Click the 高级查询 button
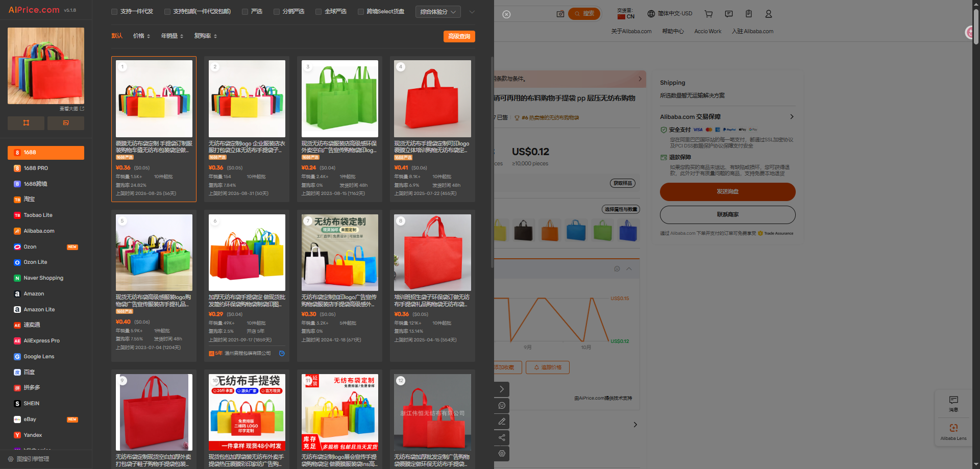Screen dimensions: 980x469 point(459,36)
